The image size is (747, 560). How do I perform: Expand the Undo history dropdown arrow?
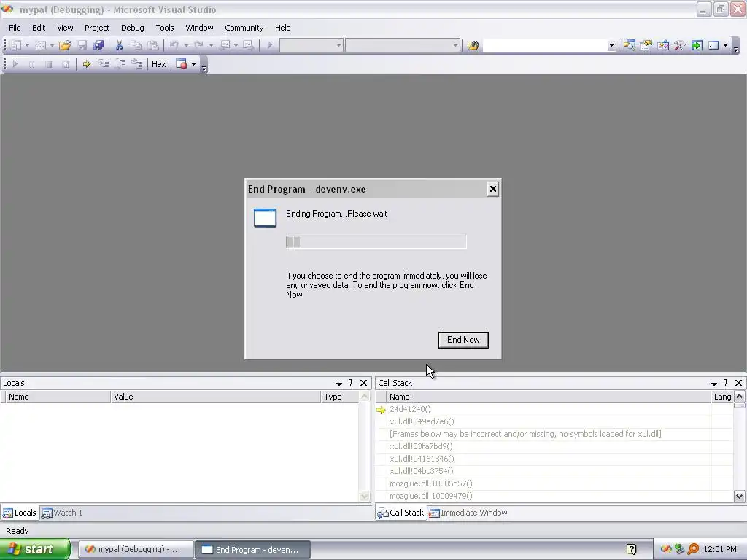coord(186,45)
